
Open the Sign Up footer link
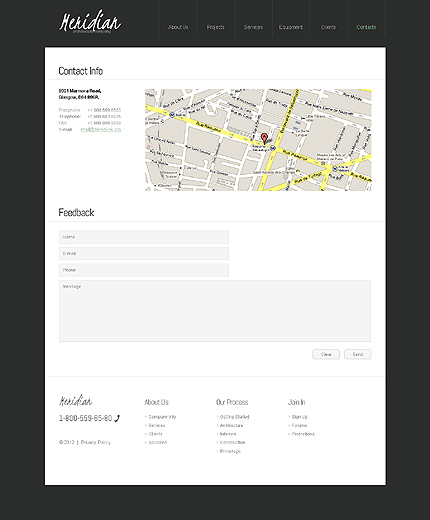point(300,417)
